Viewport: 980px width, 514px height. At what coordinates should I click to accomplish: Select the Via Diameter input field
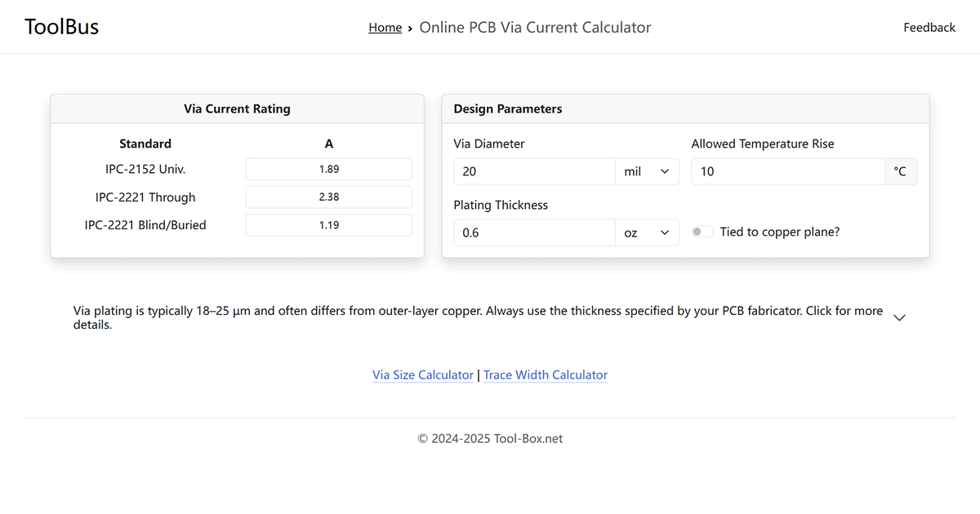pyautogui.click(x=534, y=171)
